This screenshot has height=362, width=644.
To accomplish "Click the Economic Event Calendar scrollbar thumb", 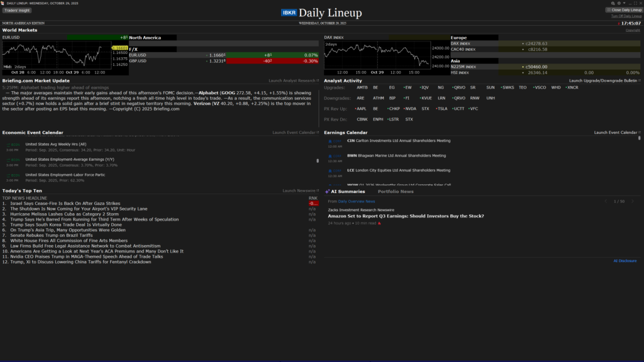I will (317, 161).
